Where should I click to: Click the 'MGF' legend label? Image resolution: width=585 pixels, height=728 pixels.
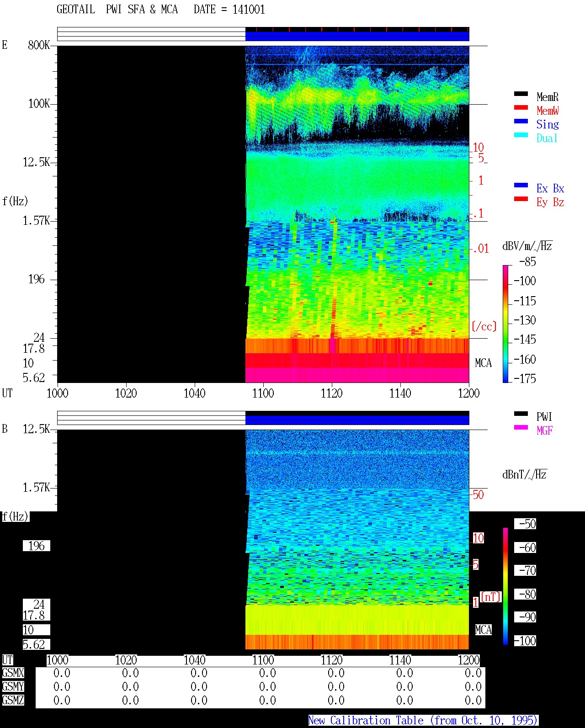[x=545, y=430]
